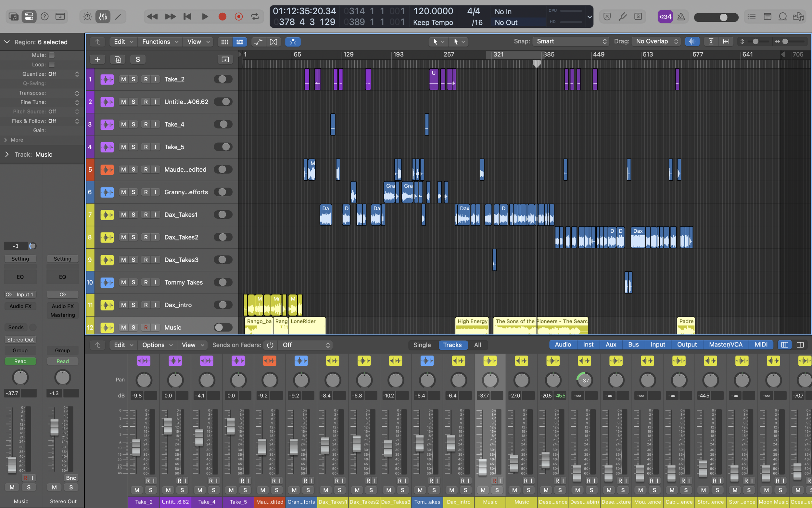Image resolution: width=812 pixels, height=508 pixels.
Task: Open the Snap Smart dropdown
Action: 570,41
